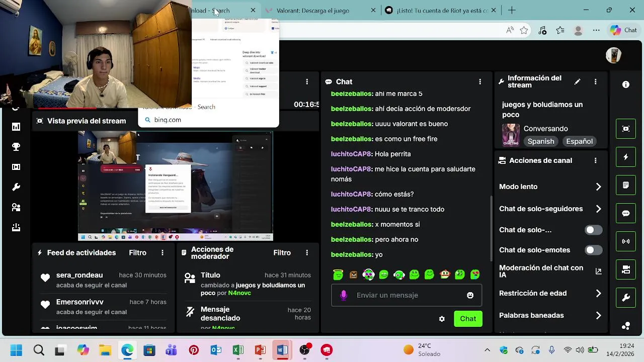This screenshot has height=362, width=644.
Task: Open Excel from the taskbar
Action: pyautogui.click(x=238, y=350)
